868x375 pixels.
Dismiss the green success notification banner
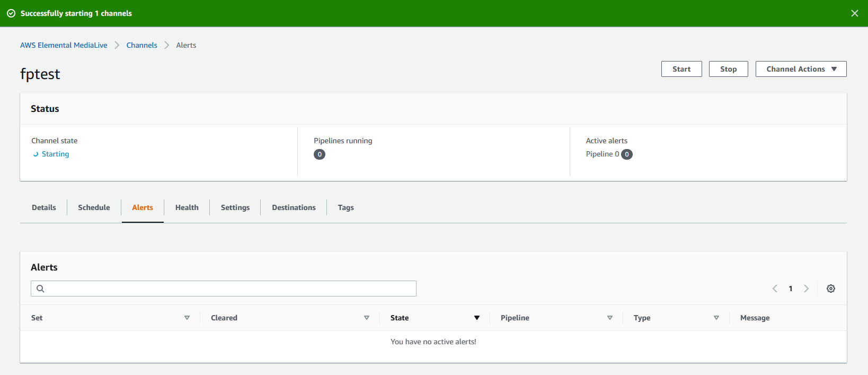coord(854,13)
